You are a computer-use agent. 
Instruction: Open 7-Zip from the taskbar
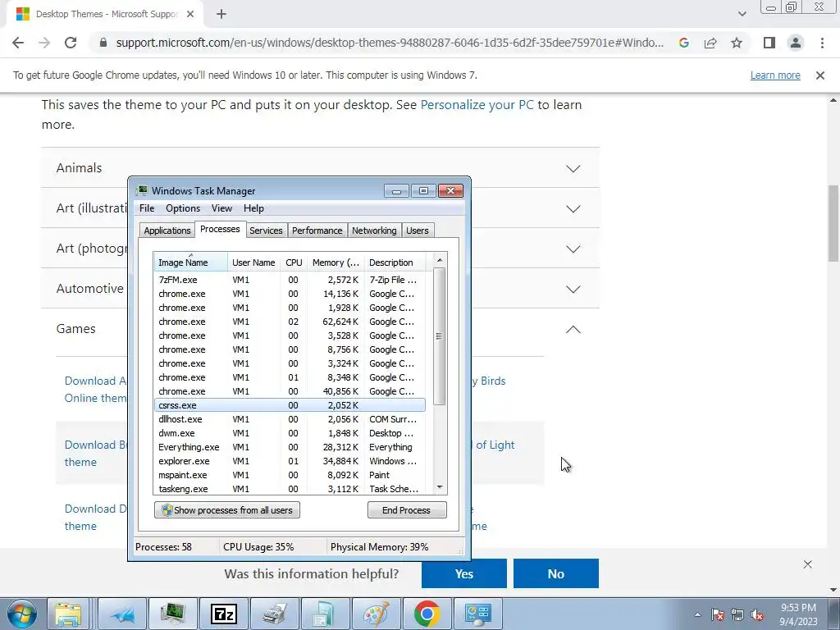[224, 614]
